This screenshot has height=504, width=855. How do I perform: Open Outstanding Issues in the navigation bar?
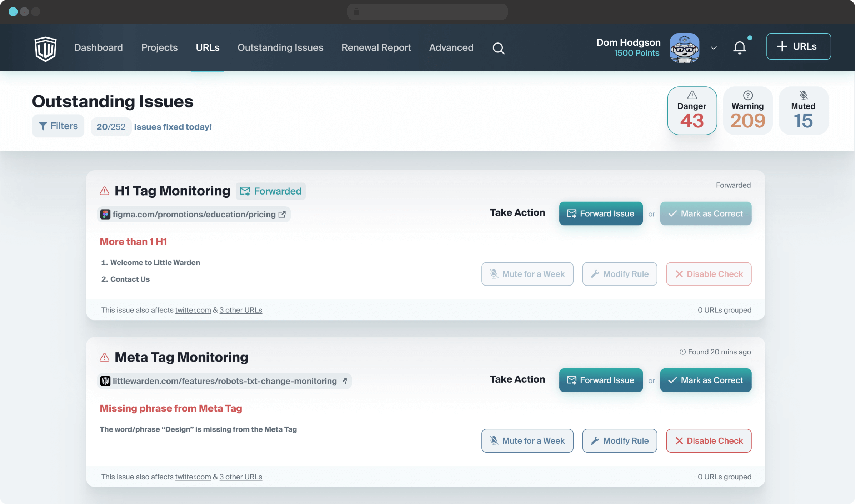point(280,47)
